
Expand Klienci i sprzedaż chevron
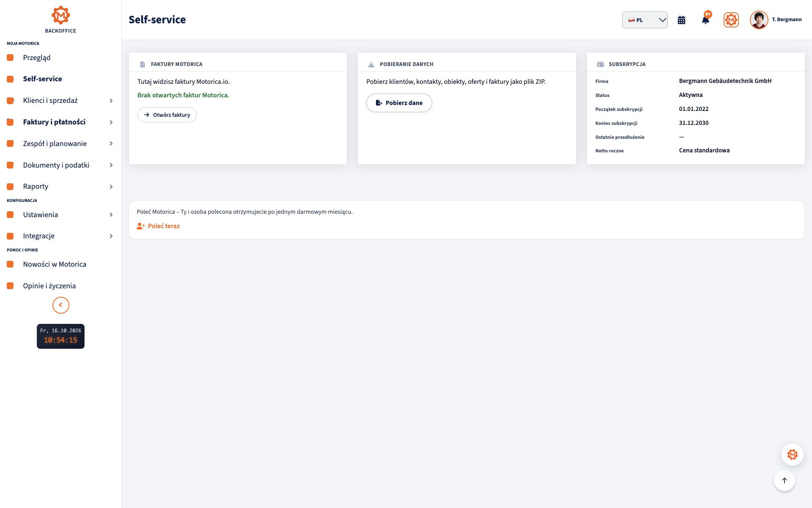pyautogui.click(x=111, y=101)
